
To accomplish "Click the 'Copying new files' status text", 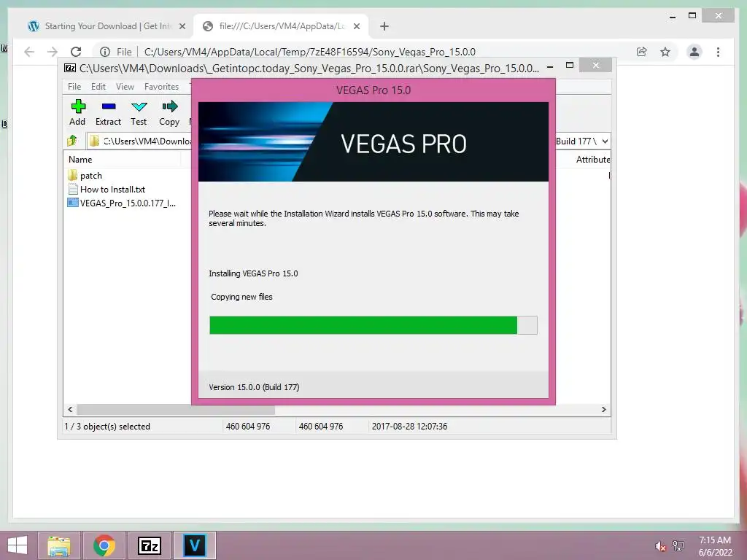I will [x=241, y=297].
